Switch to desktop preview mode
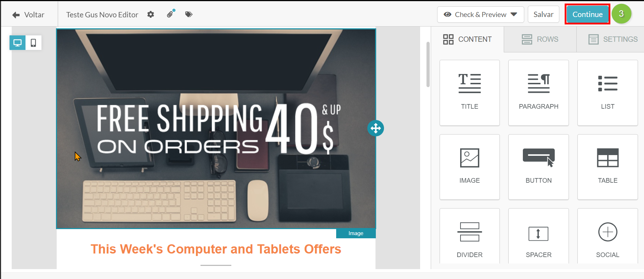Screen dimensions: 644x279 tap(17, 43)
